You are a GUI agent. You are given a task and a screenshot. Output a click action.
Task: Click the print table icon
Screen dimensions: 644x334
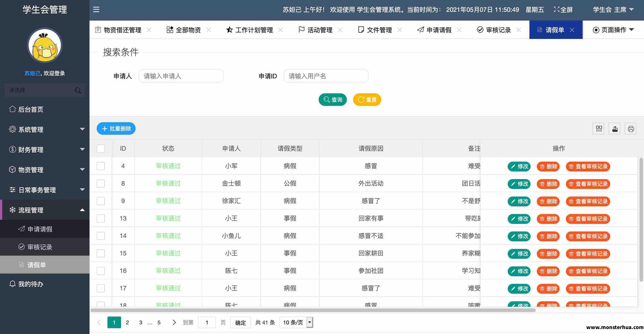(x=631, y=129)
